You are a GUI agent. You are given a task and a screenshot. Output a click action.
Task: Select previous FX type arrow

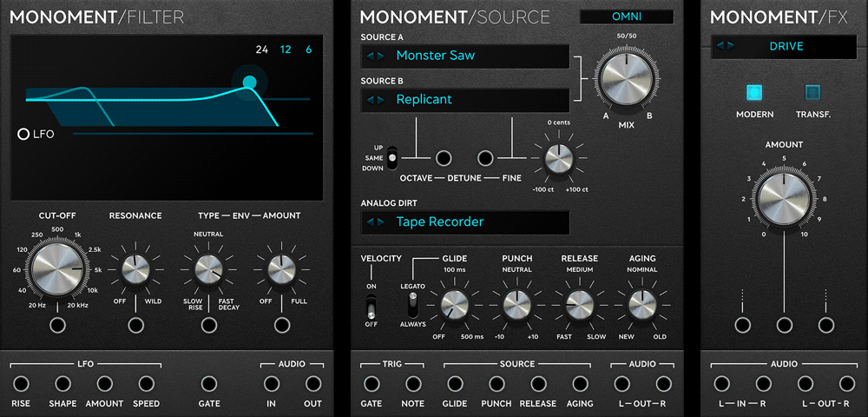tap(720, 46)
